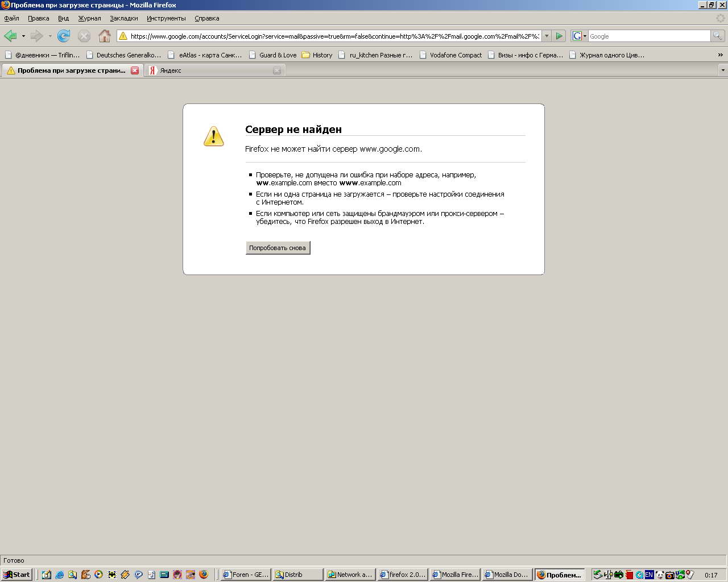Click the Windows Start button
Viewport: 728px width, 582px height.
16,575
